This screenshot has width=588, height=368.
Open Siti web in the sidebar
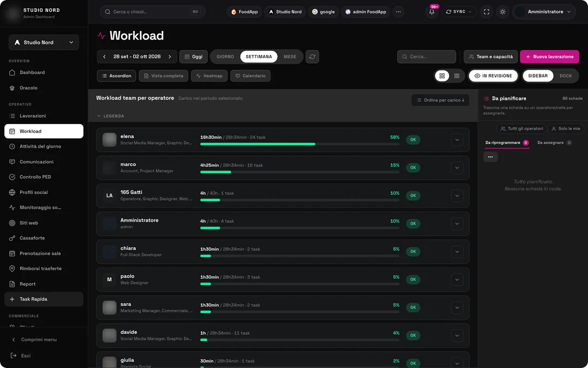44,223
